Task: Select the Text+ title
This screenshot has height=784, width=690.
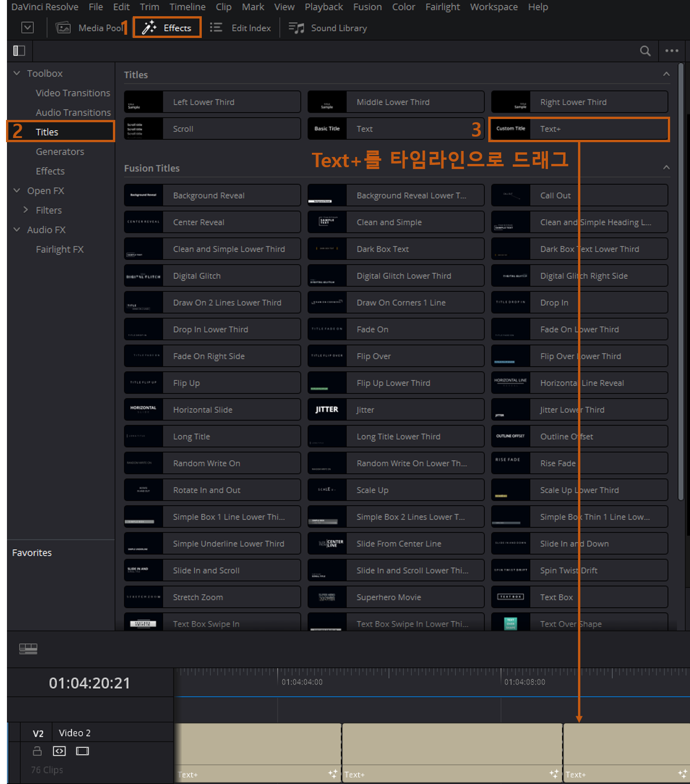Action: (579, 129)
